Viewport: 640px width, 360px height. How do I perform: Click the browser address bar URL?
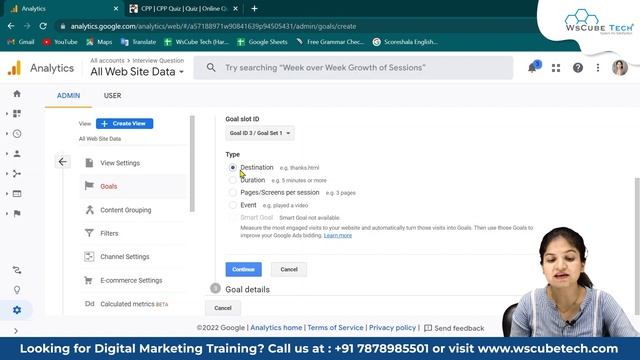point(213,26)
